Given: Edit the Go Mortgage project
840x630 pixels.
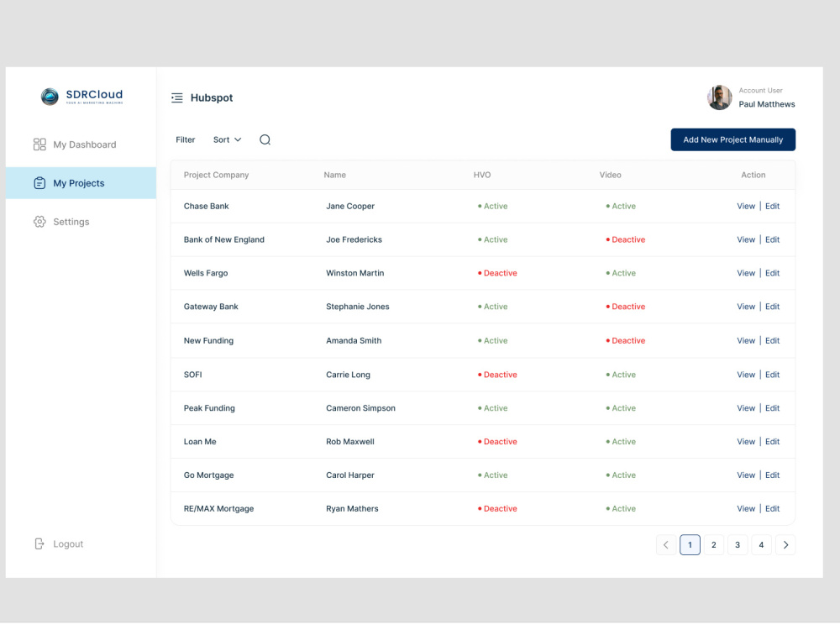Looking at the screenshot, I should pyautogui.click(x=772, y=475).
